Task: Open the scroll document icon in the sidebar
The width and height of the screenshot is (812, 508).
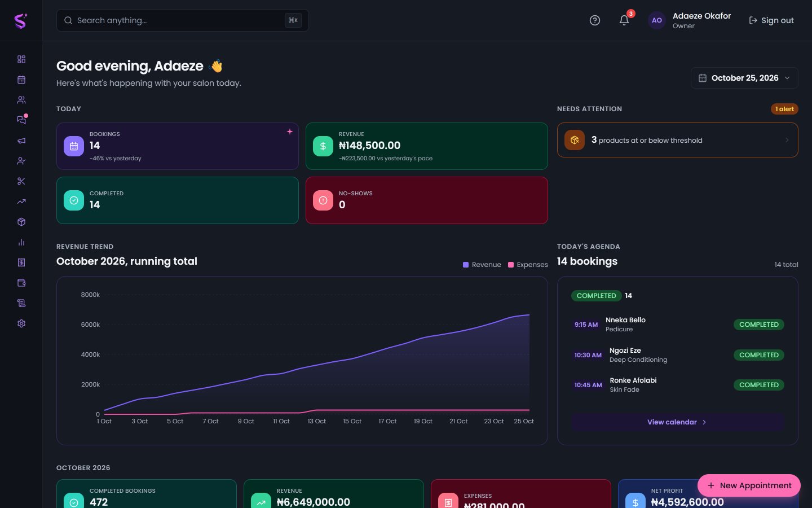Action: [x=21, y=303]
